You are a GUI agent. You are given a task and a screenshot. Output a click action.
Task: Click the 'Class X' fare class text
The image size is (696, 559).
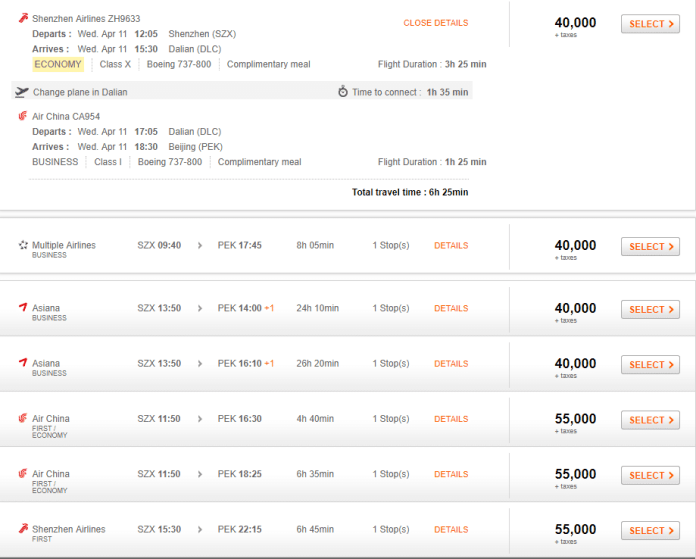pyautogui.click(x=115, y=64)
